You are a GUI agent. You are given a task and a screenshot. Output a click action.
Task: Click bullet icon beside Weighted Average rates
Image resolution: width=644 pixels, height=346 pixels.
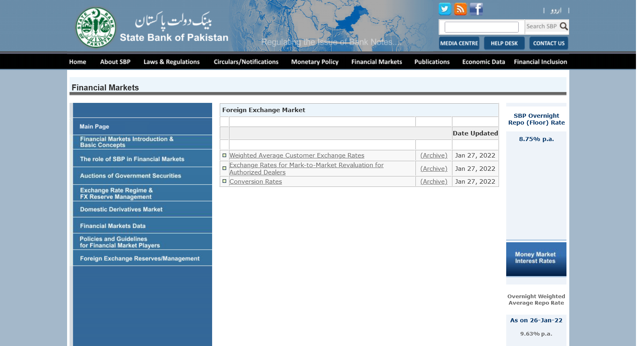click(224, 155)
